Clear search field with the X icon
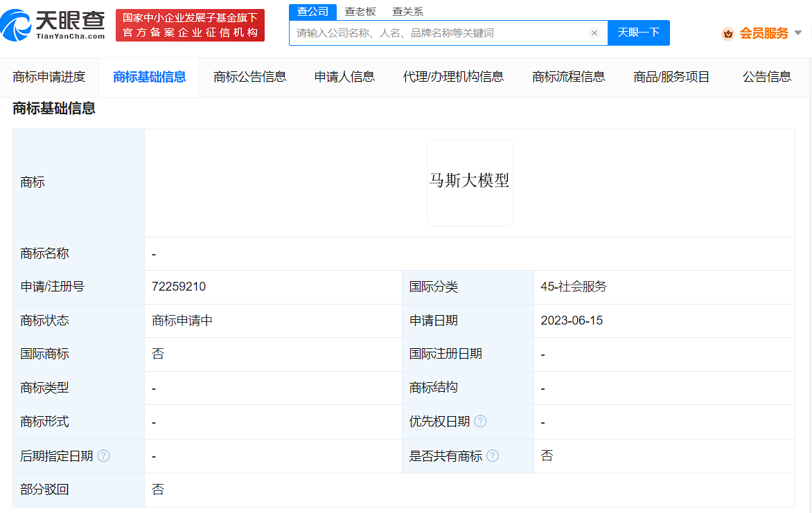This screenshot has width=812, height=513. [594, 33]
